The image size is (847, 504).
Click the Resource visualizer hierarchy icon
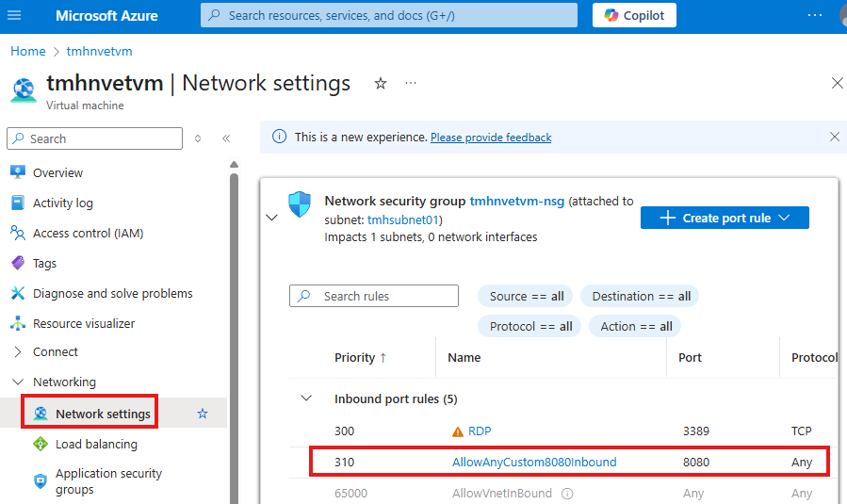click(x=18, y=323)
